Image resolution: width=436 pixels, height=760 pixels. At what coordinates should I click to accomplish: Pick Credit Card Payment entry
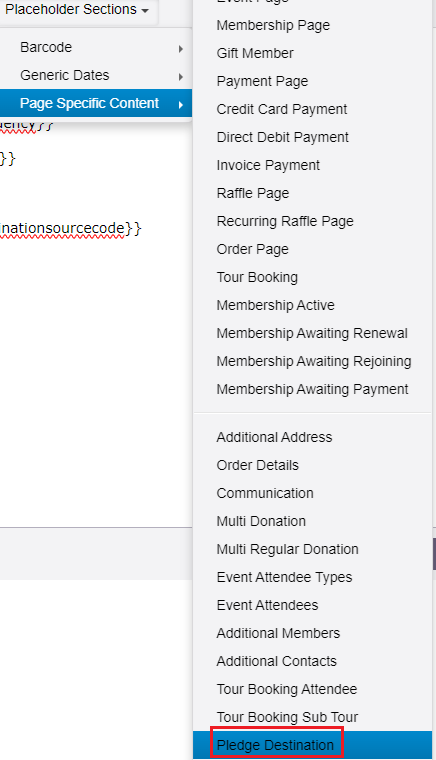312,110
